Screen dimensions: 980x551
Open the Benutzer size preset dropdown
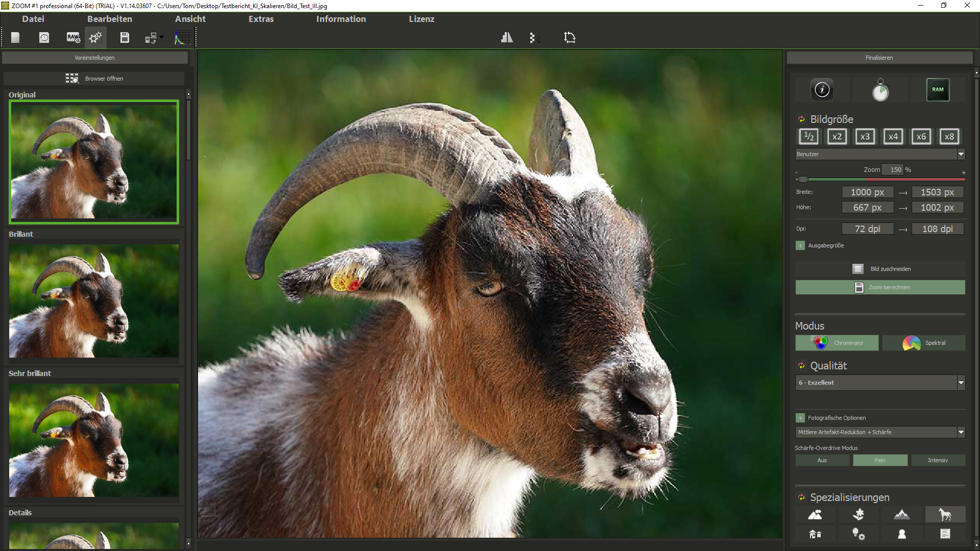880,154
